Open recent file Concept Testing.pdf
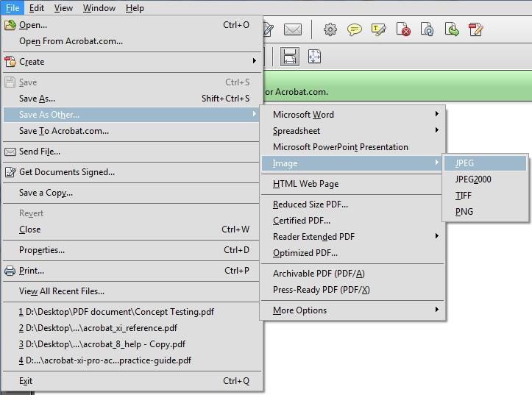 [131, 312]
